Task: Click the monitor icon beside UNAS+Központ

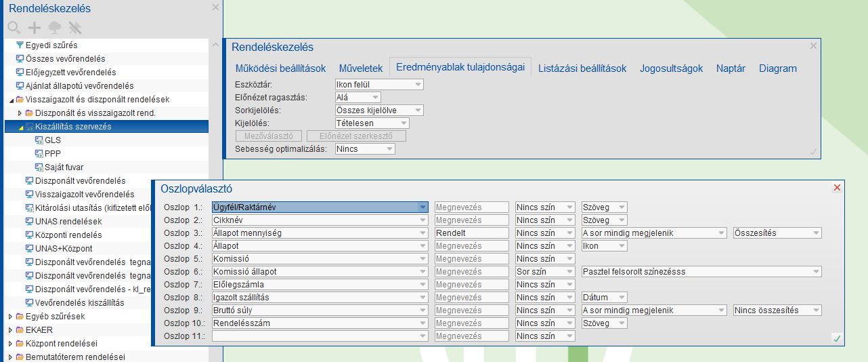Action: pyautogui.click(x=29, y=249)
